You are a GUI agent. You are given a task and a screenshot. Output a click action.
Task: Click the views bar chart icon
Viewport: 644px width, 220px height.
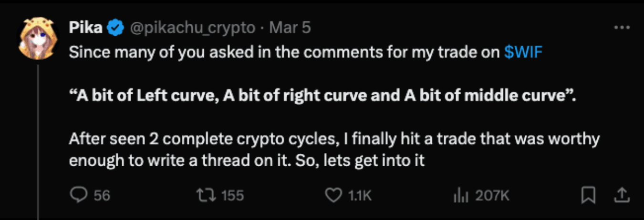[460, 195]
